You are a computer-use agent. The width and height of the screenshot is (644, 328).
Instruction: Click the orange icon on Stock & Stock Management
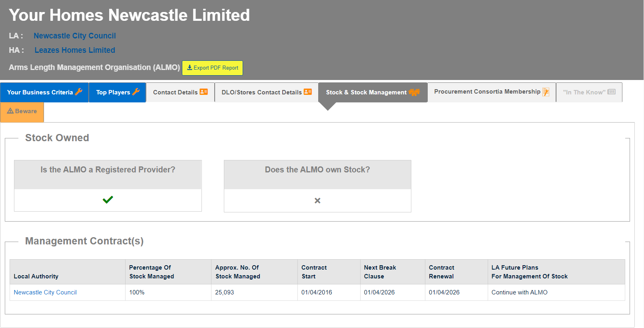click(x=414, y=92)
